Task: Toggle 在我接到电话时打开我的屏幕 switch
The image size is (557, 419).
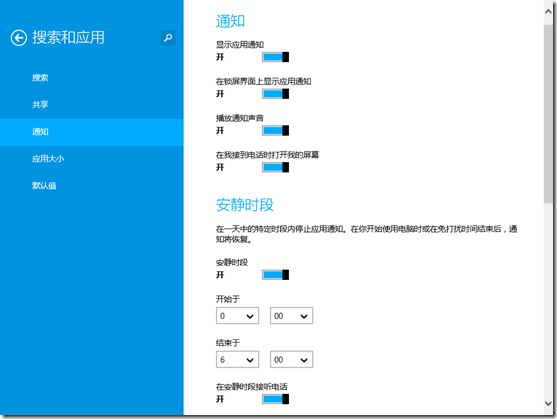Action: pos(275,167)
